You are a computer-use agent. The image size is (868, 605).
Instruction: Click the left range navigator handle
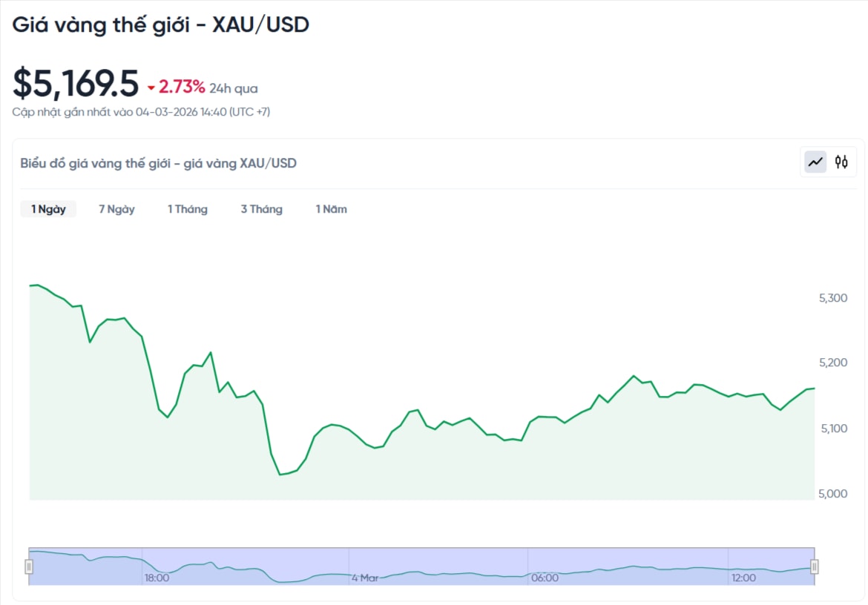point(29,567)
